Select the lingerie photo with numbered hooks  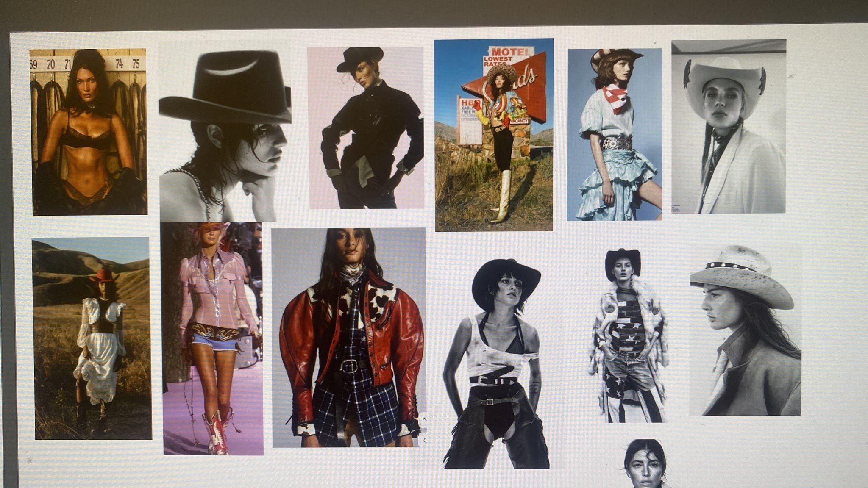tap(89, 131)
